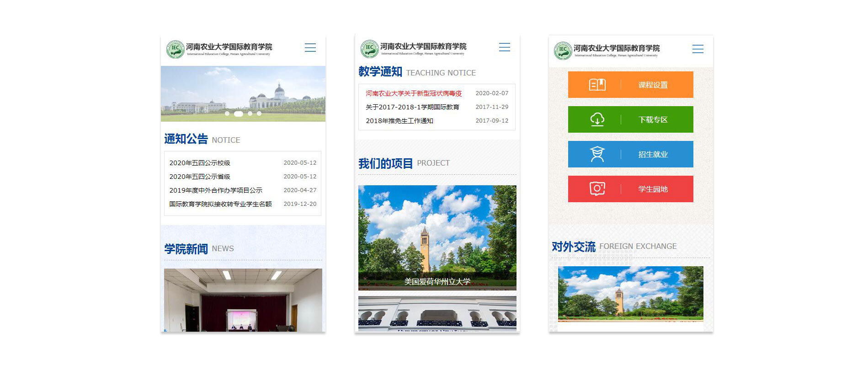
Task: Click date 2019-12-20 in notice list
Action: click(300, 204)
